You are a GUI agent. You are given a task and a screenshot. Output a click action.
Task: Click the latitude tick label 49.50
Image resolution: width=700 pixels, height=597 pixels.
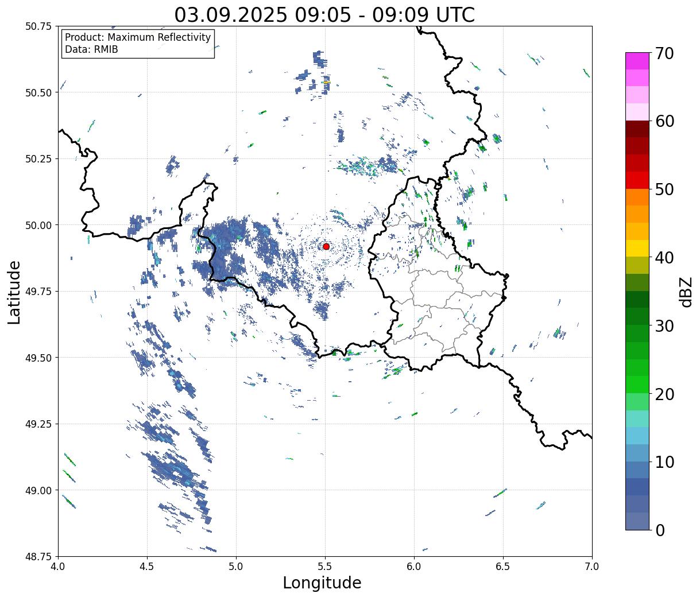38,358
